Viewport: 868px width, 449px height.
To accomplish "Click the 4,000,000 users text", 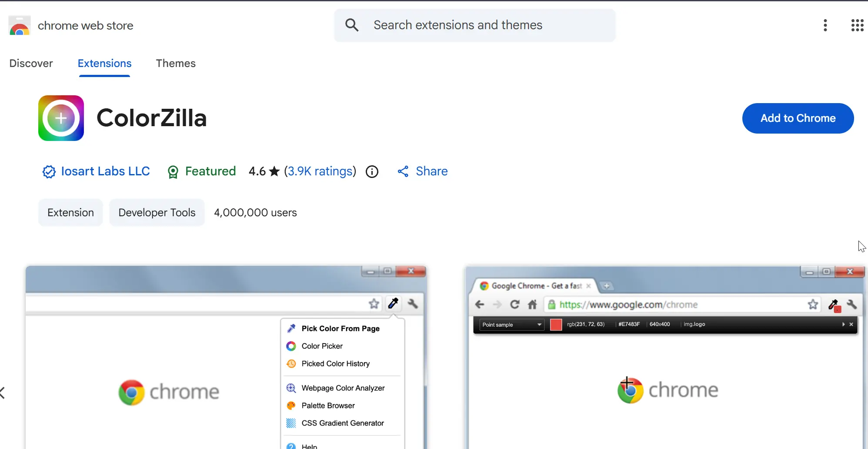I will click(x=255, y=213).
